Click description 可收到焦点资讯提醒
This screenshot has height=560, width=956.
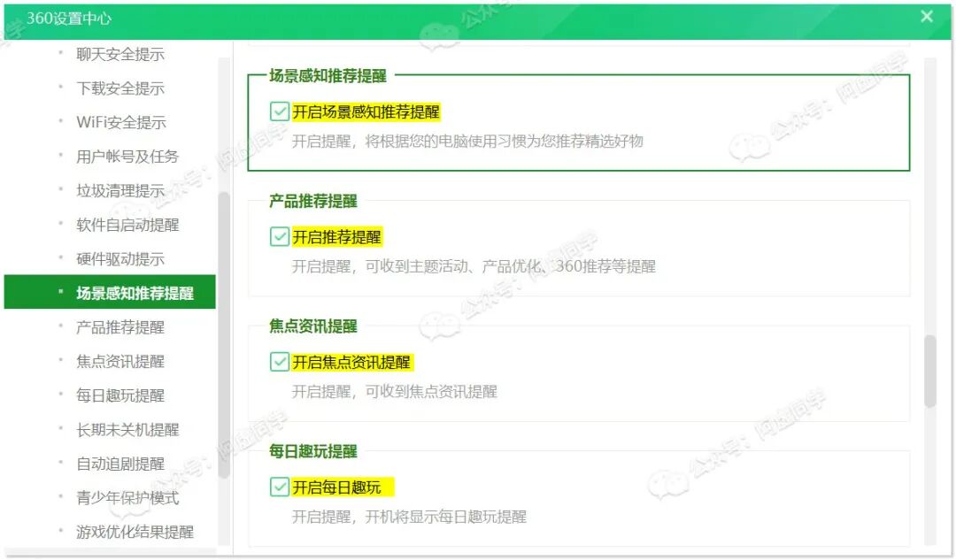click(x=431, y=391)
